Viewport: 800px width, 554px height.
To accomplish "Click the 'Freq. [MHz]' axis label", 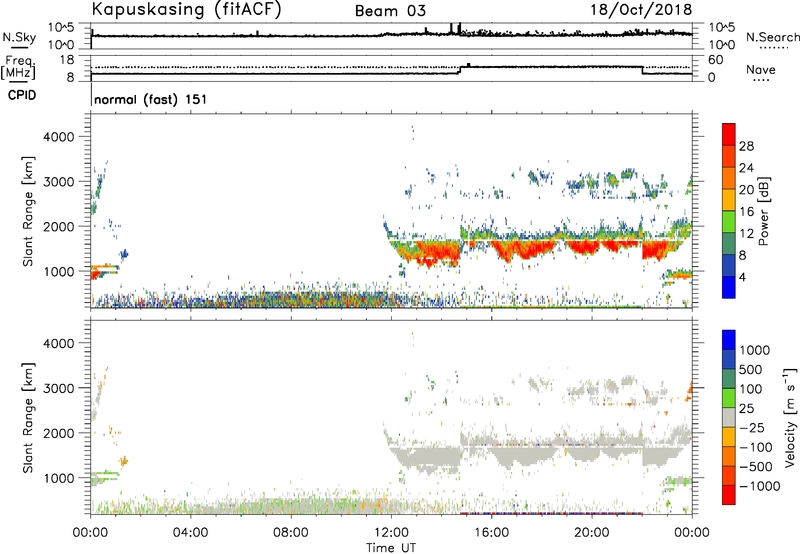I will [18, 68].
